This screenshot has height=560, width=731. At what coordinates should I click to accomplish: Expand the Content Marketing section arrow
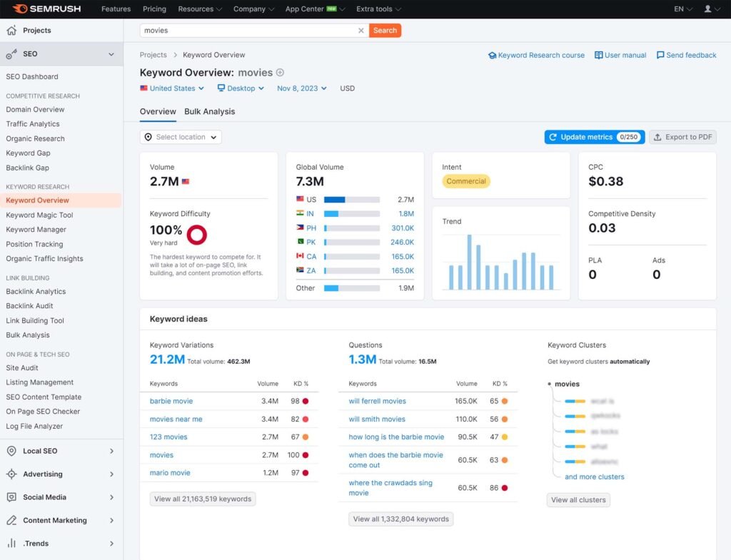(x=111, y=520)
